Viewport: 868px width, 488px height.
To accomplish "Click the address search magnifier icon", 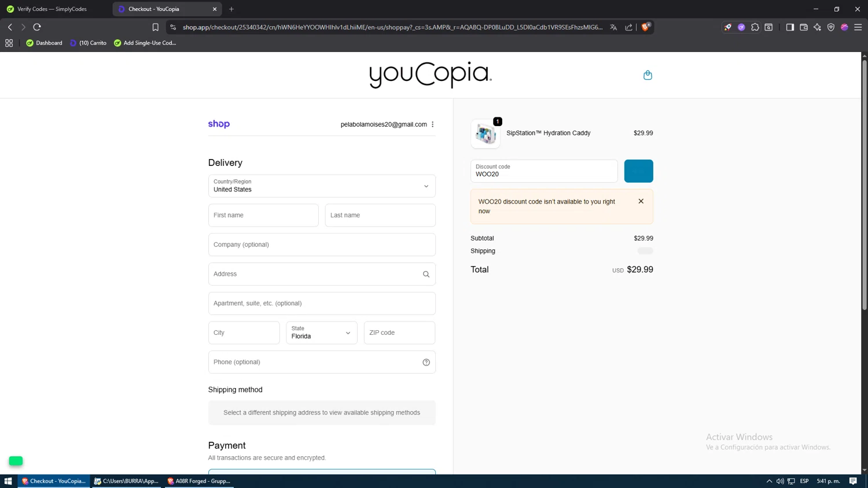I will click(x=426, y=274).
